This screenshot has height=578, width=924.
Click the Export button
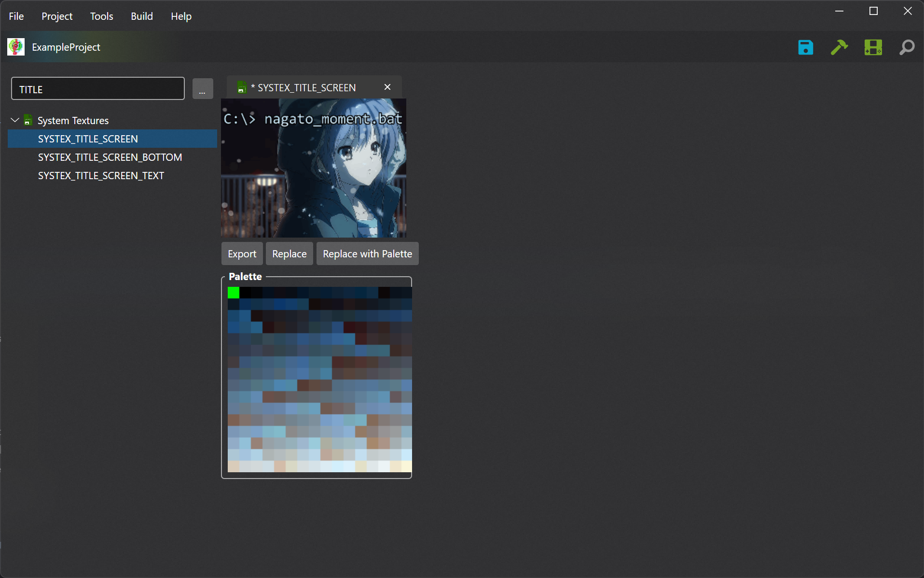point(242,254)
